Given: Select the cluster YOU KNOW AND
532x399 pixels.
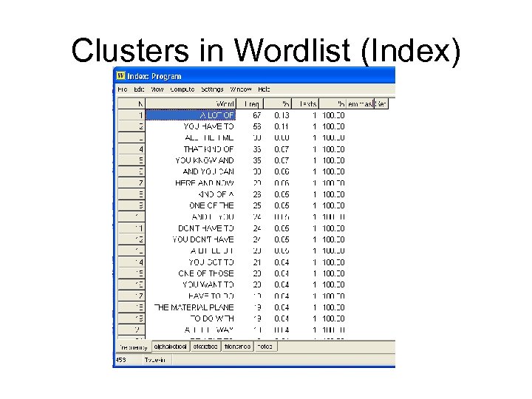Looking at the screenshot, I should pos(205,160).
